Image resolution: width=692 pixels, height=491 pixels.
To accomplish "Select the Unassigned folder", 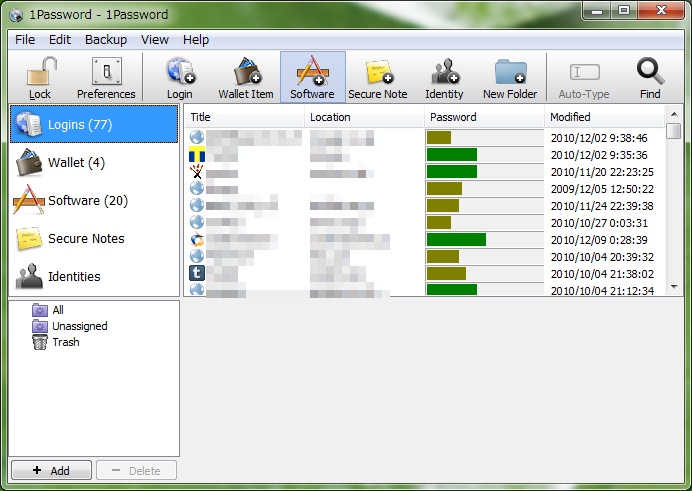I will [x=70, y=326].
